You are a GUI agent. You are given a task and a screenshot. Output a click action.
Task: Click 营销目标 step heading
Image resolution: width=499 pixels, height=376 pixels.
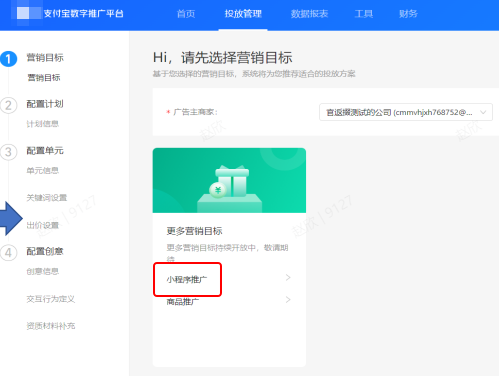[45, 58]
